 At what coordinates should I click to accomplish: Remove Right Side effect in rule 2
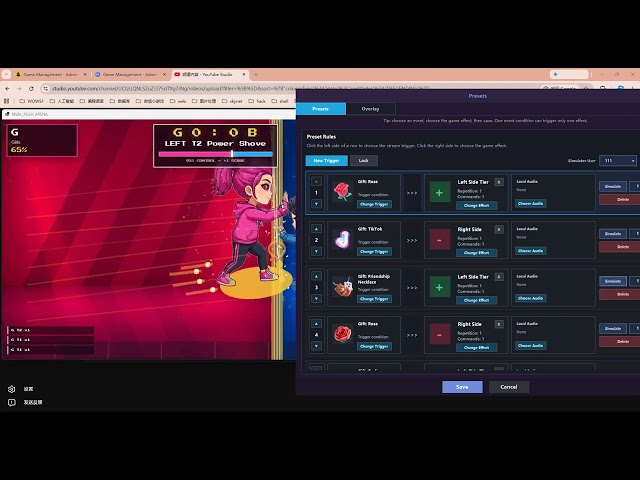pyautogui.click(x=499, y=229)
